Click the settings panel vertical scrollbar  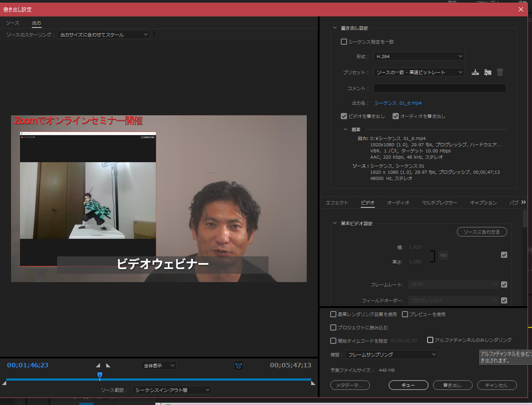coord(525,219)
